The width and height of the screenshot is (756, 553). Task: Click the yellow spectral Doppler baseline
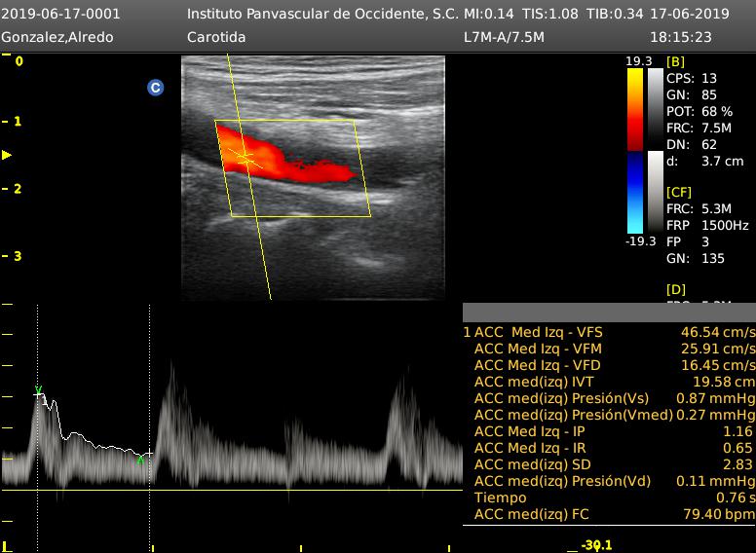[232, 491]
